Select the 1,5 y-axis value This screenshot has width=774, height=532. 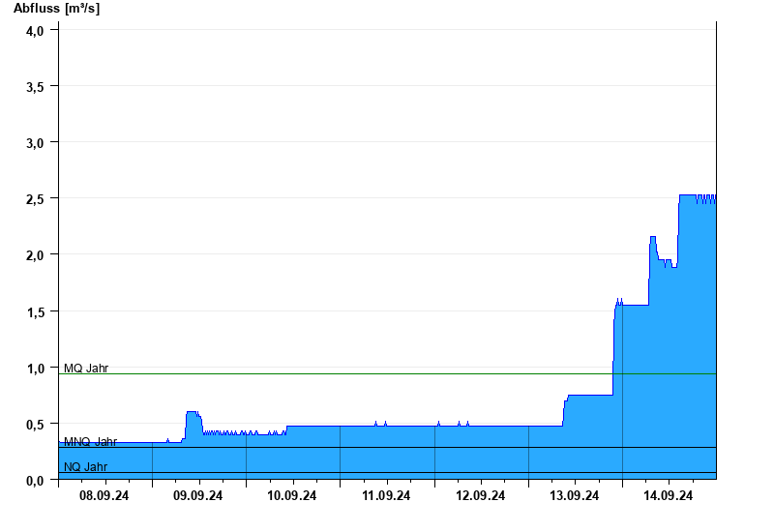click(35, 311)
